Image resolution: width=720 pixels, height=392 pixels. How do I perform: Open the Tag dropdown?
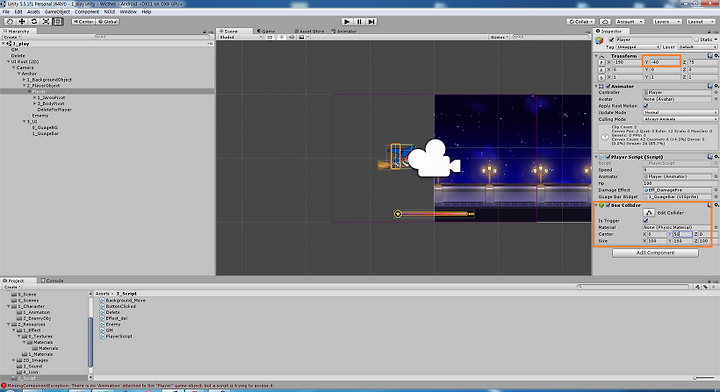click(639, 47)
